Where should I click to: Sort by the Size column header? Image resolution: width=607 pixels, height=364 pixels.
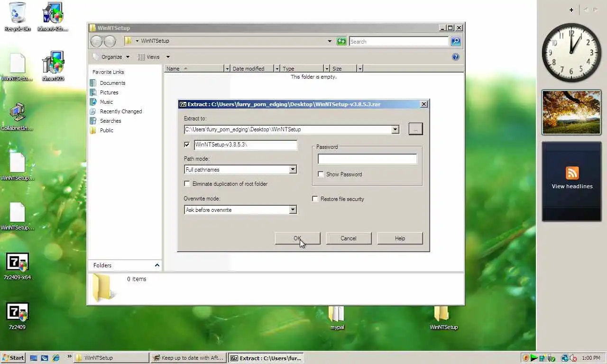tap(343, 69)
